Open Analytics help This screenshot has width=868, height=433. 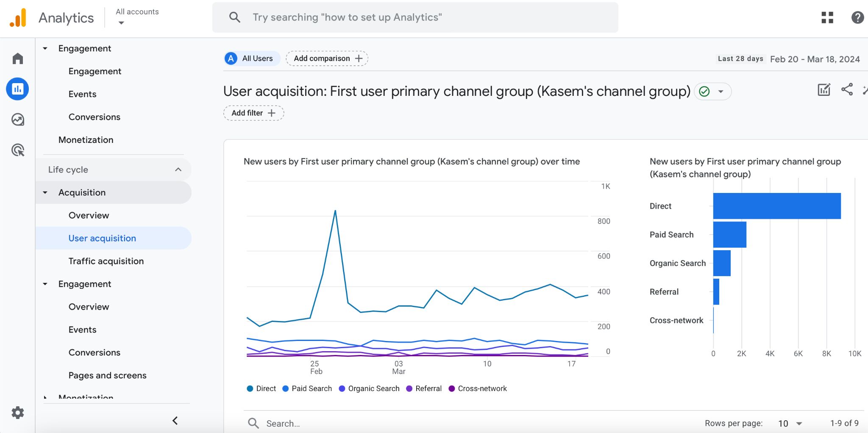point(857,17)
